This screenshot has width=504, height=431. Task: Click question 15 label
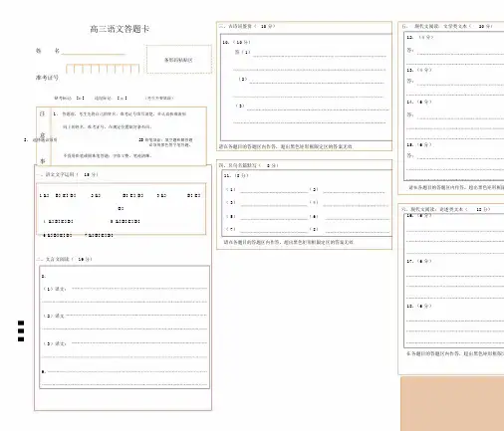(x=419, y=145)
